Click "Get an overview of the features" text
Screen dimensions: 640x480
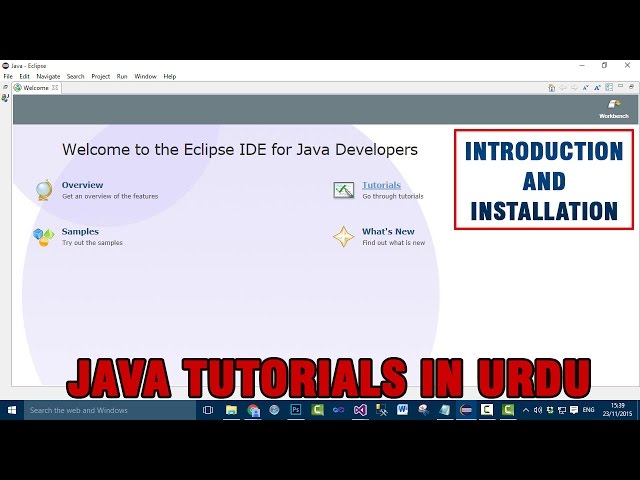(110, 196)
